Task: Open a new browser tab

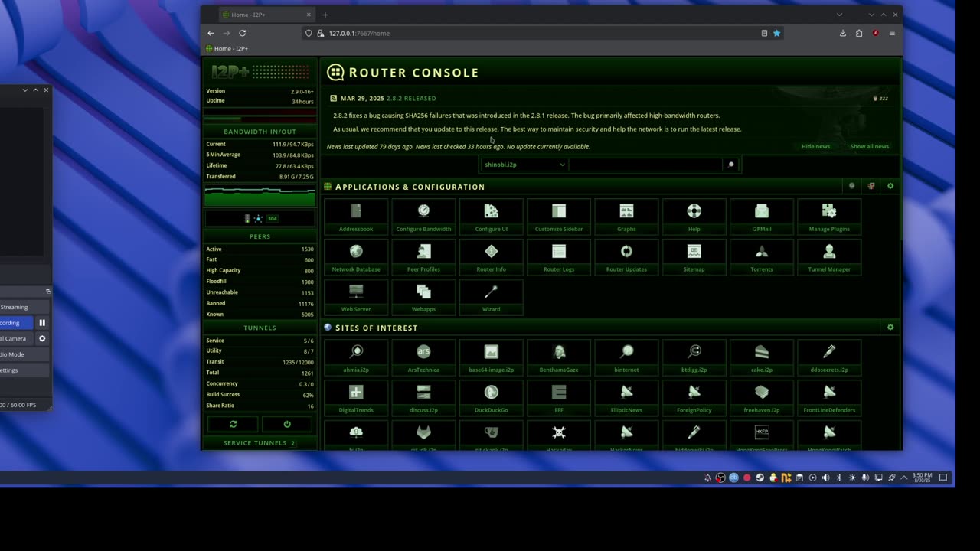Action: click(325, 15)
